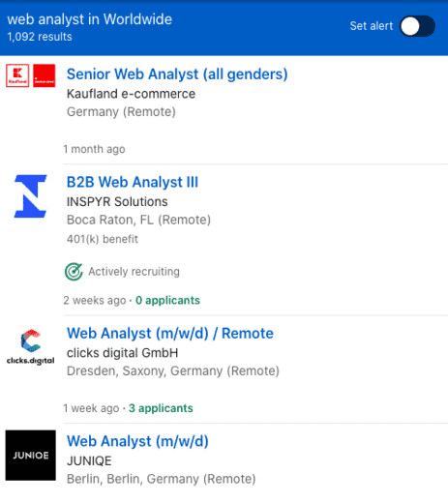Screen dimensions: 448x503
Task: Click the 0 applicants label
Action: coord(167,300)
